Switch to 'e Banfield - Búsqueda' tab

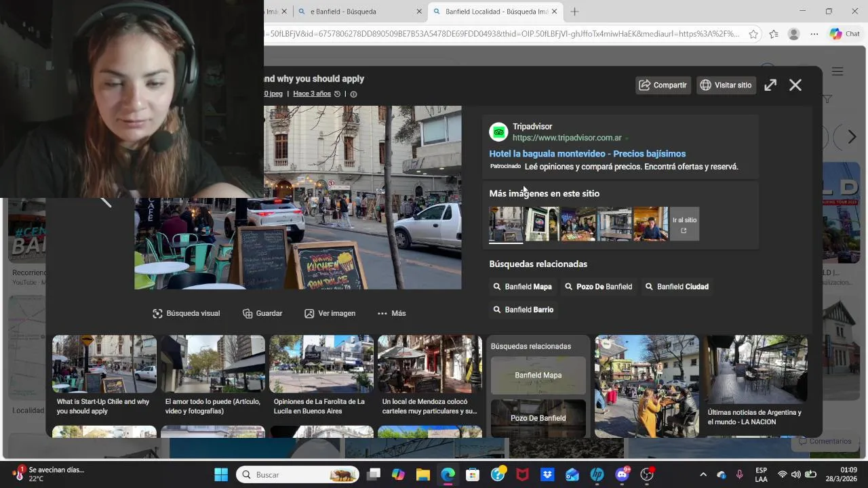[x=359, y=12]
